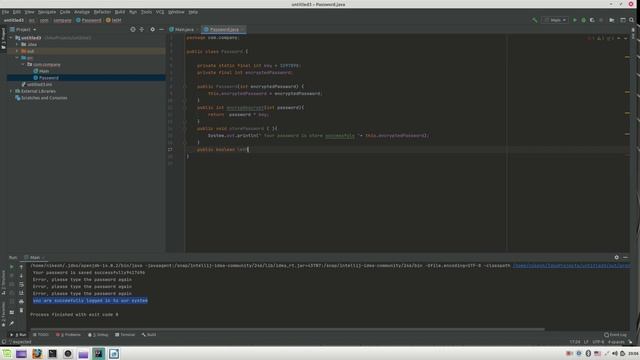Click the Rerun icon in Run panel
Screen dimensions: 640x360
[x=11, y=267]
